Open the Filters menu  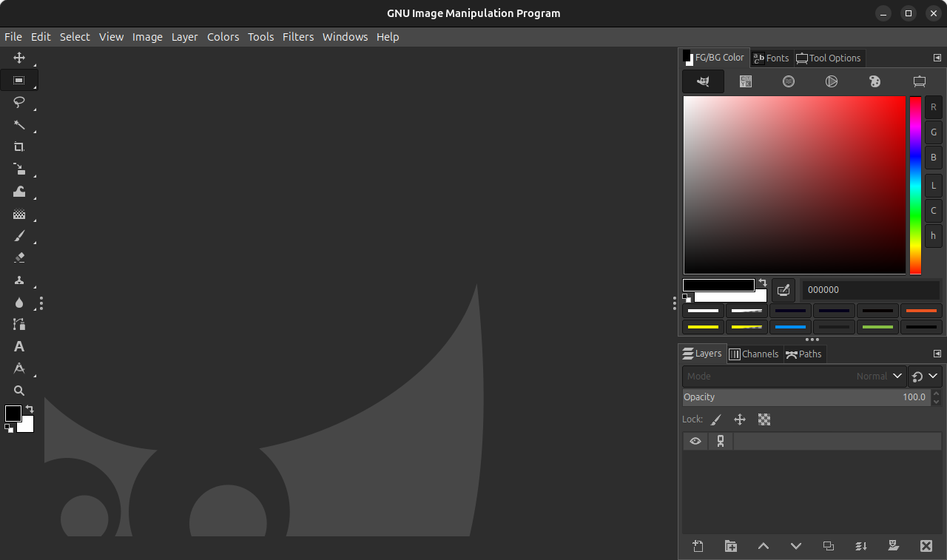(298, 36)
